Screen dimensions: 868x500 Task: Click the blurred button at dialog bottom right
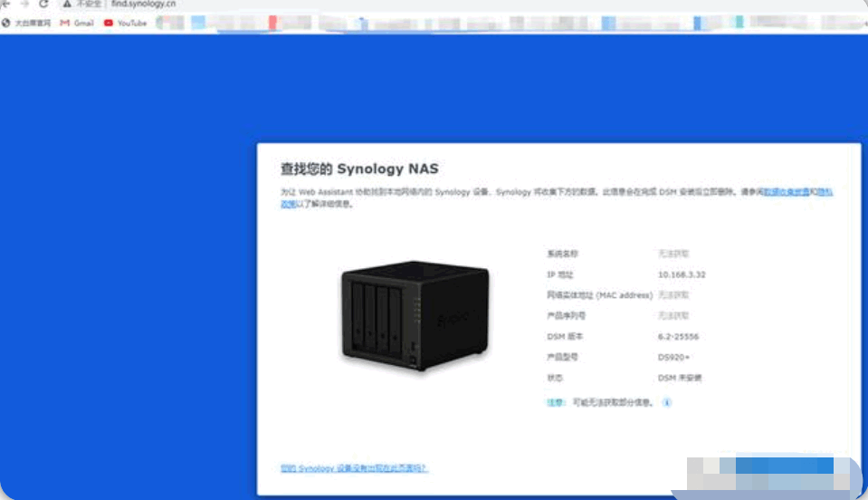(768, 474)
